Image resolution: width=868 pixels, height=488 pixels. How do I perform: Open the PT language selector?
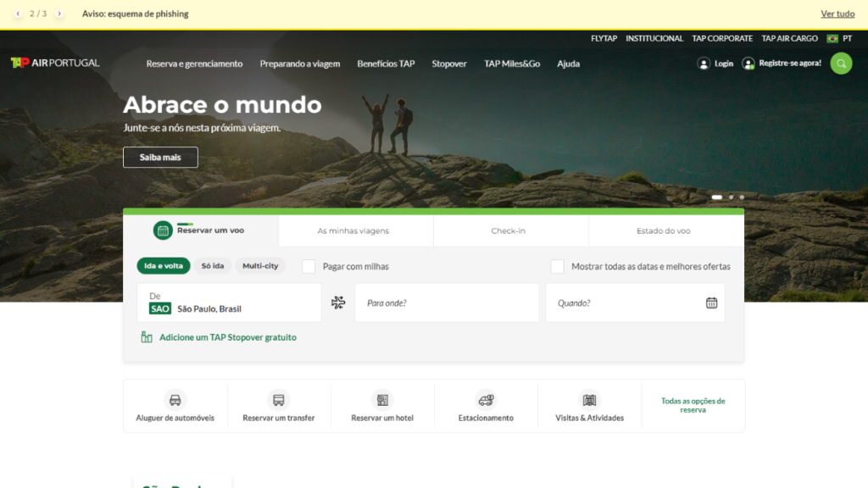(840, 39)
